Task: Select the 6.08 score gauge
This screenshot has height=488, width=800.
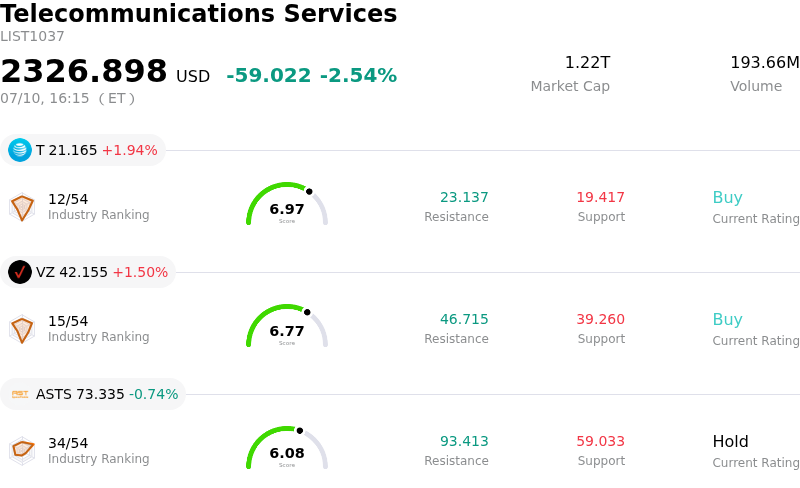Action: point(287,448)
